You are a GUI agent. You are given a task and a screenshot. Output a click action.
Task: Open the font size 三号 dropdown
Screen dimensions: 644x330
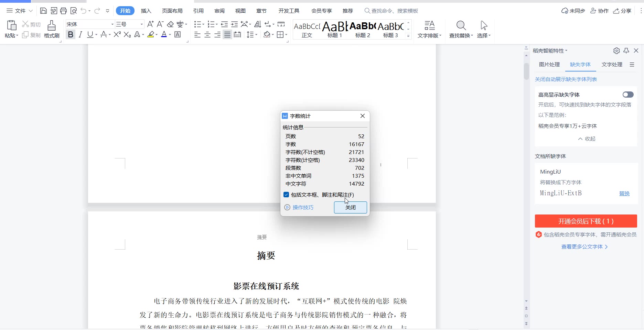(x=141, y=24)
